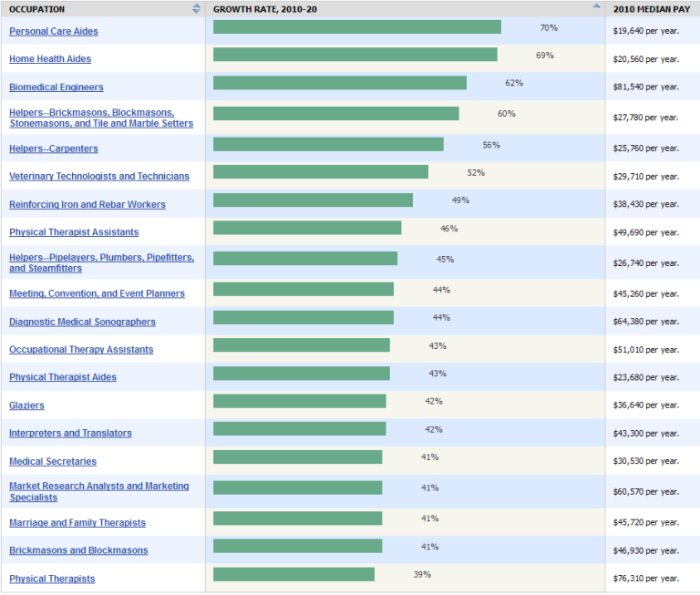Go to Physical Therapist Assistants page

(x=74, y=232)
